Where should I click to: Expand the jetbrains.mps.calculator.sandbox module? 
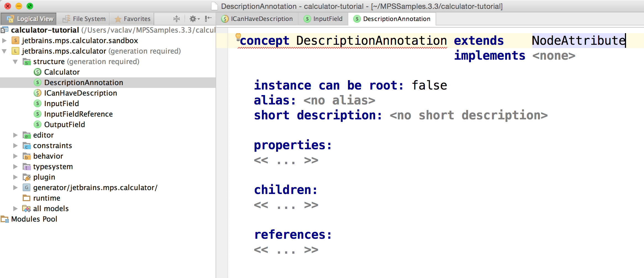4,40
